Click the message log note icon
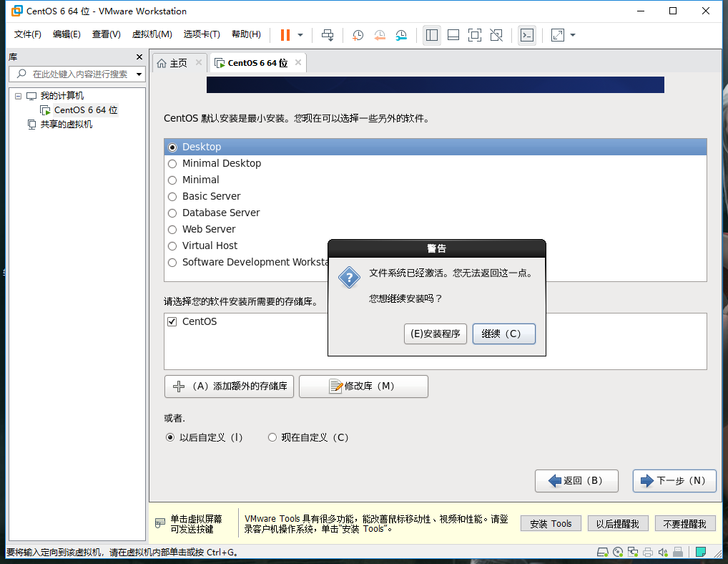Viewport: 728px width, 564px height. tap(701, 553)
